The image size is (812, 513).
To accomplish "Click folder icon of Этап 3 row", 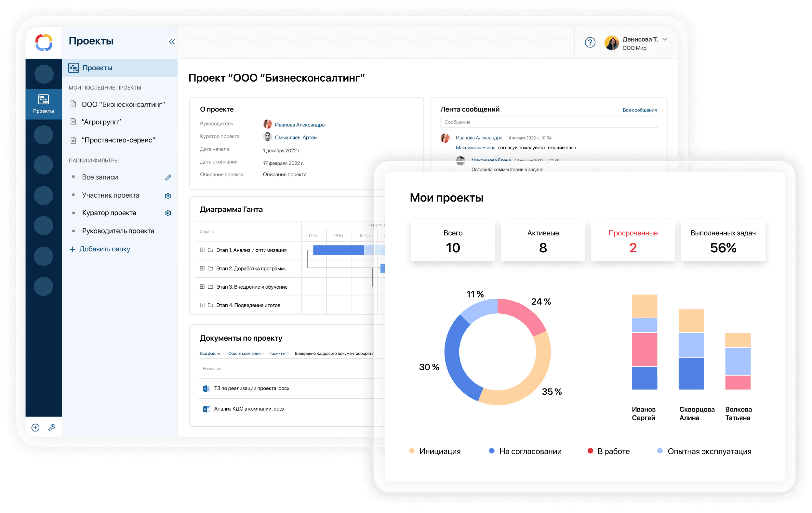I will point(210,287).
